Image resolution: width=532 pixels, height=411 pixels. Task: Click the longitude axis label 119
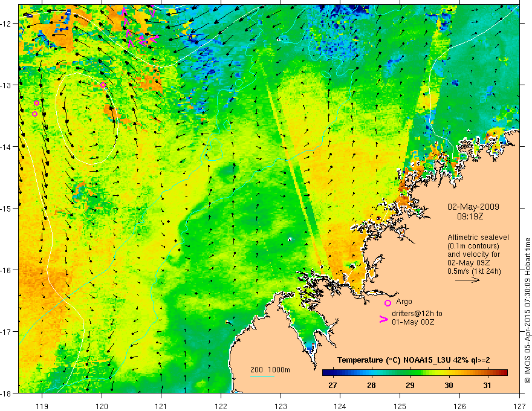tap(42, 406)
